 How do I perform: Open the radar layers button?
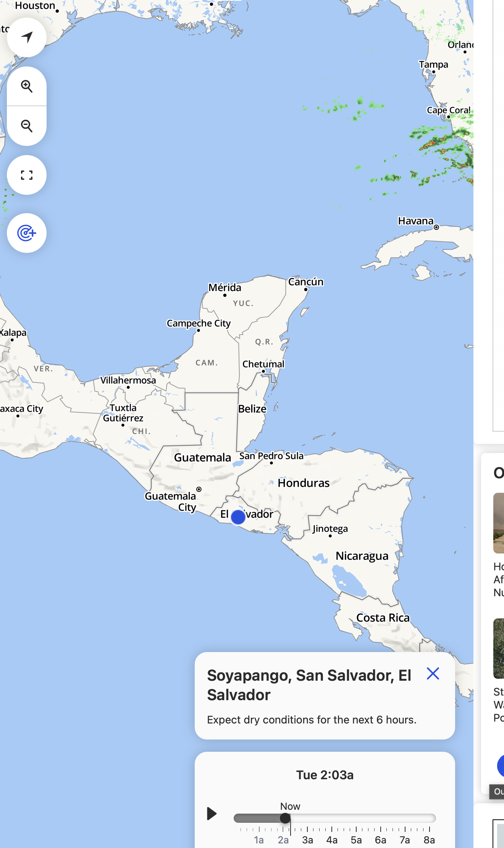coord(27,233)
